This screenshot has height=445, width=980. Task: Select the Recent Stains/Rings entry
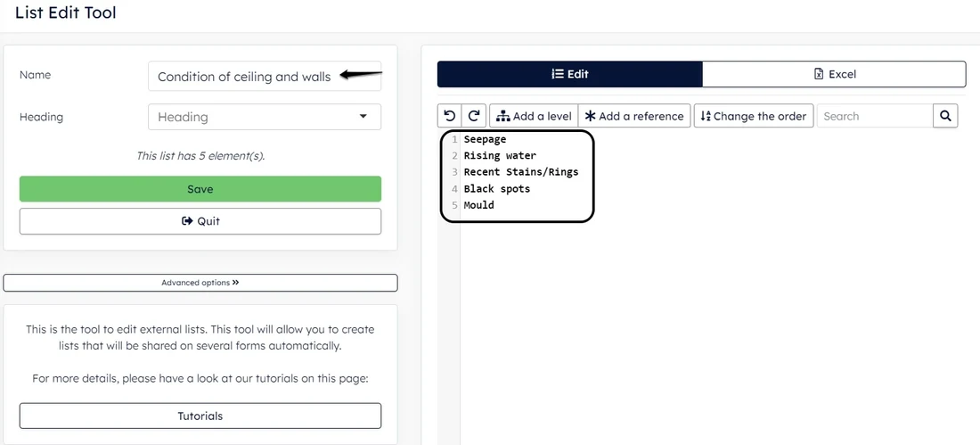521,172
